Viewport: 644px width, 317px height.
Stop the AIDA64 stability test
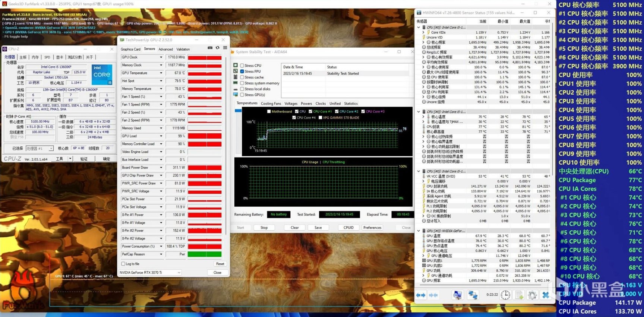coord(264,228)
